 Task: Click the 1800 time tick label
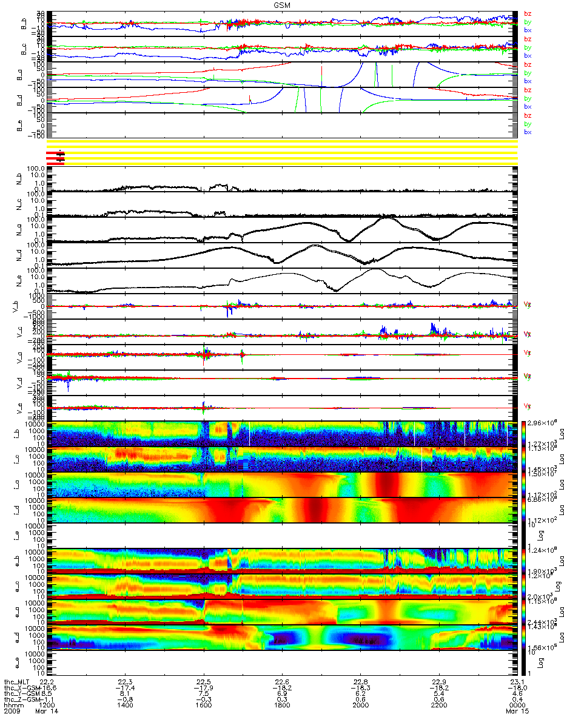pyautogui.click(x=282, y=706)
